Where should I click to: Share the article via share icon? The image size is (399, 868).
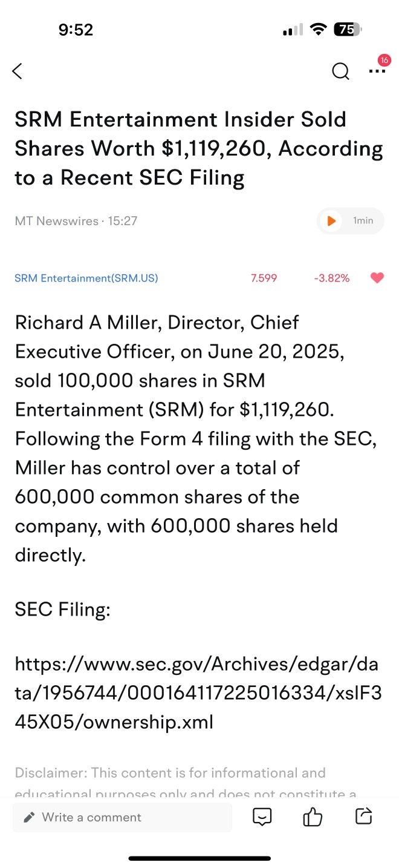(363, 817)
